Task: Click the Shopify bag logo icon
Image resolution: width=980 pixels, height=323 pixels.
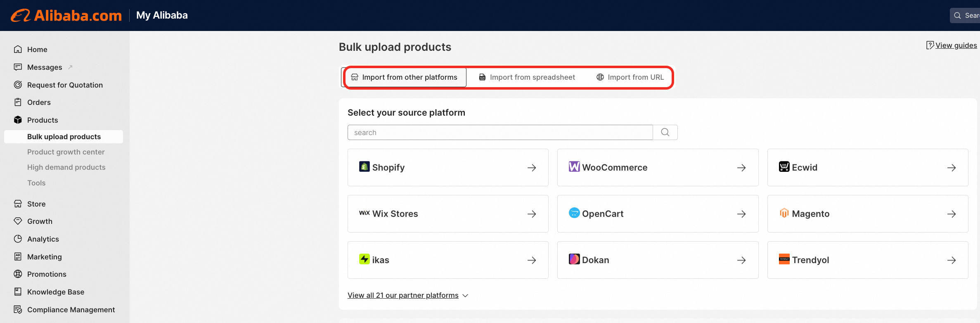Action: [365, 166]
